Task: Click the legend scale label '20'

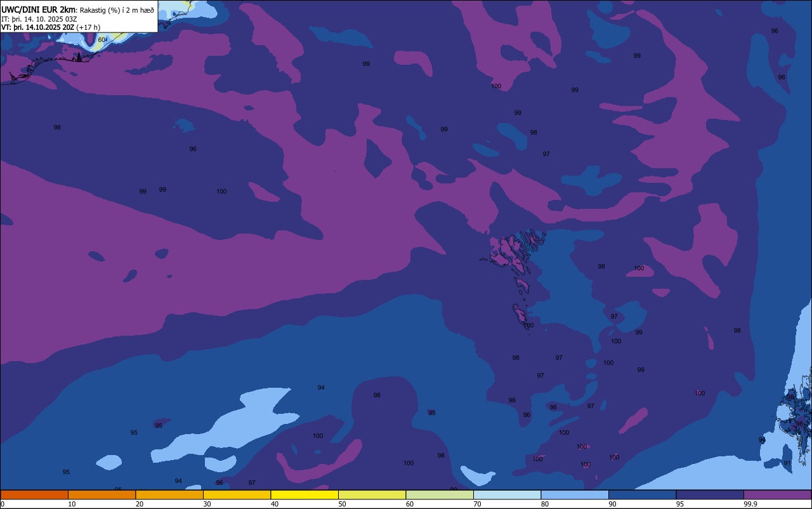Action: 139,504
